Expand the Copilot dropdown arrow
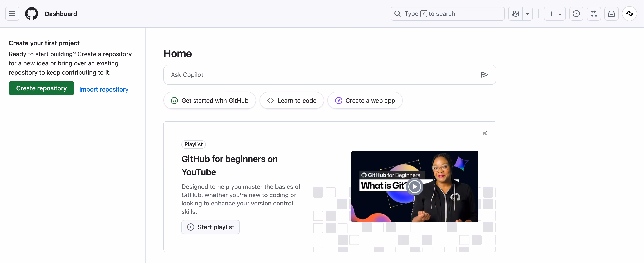This screenshot has width=644, height=263. pyautogui.click(x=528, y=14)
